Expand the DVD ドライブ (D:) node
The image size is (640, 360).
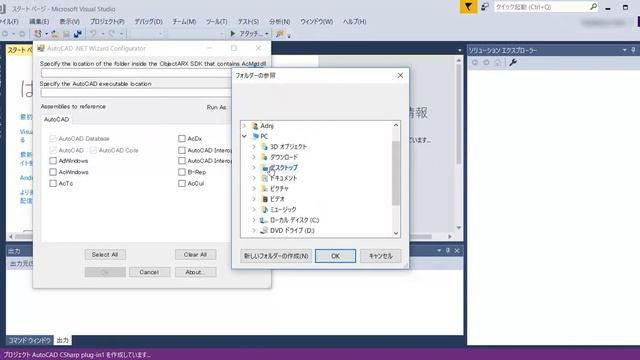click(254, 230)
